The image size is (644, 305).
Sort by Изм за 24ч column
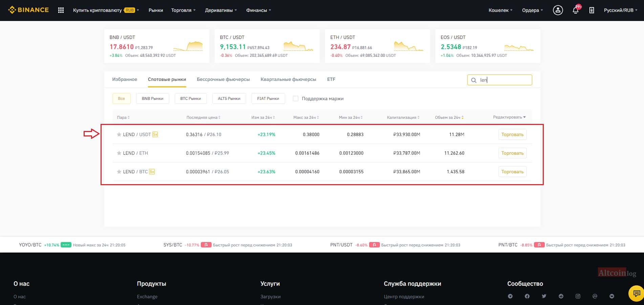tap(263, 117)
